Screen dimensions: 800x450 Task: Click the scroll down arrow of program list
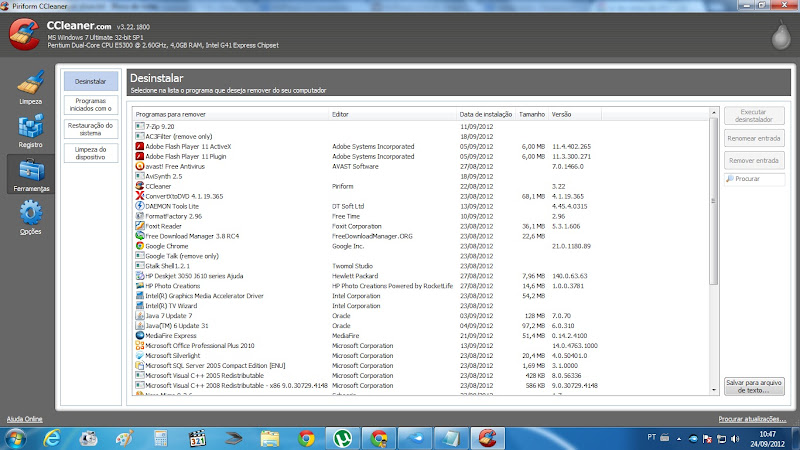[x=714, y=390]
